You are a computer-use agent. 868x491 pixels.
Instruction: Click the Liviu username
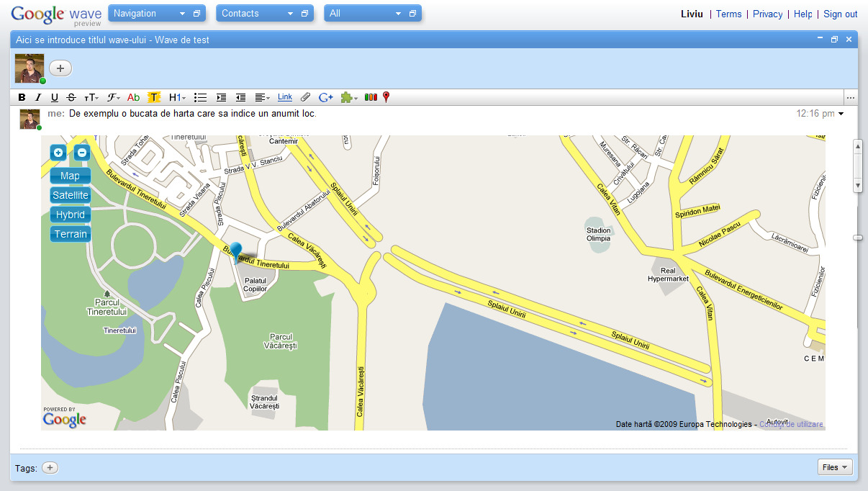pos(692,14)
